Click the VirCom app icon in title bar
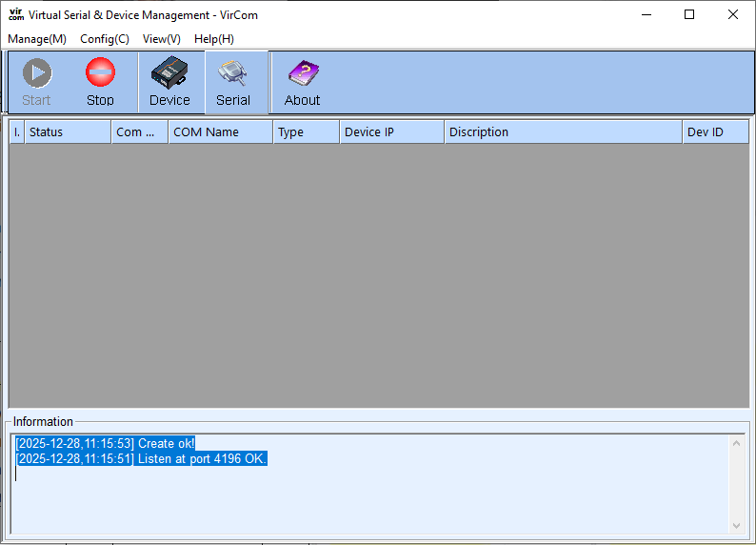 15,14
